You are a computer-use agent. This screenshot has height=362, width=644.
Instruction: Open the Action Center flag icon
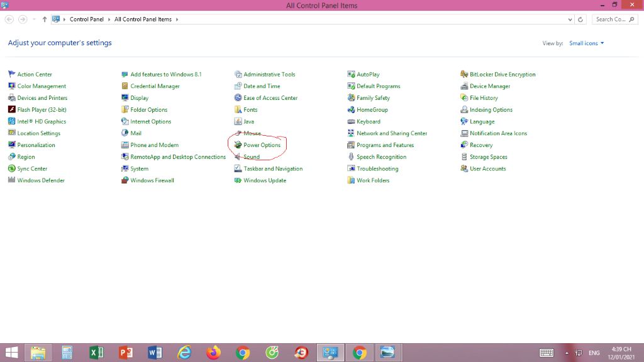click(11, 74)
